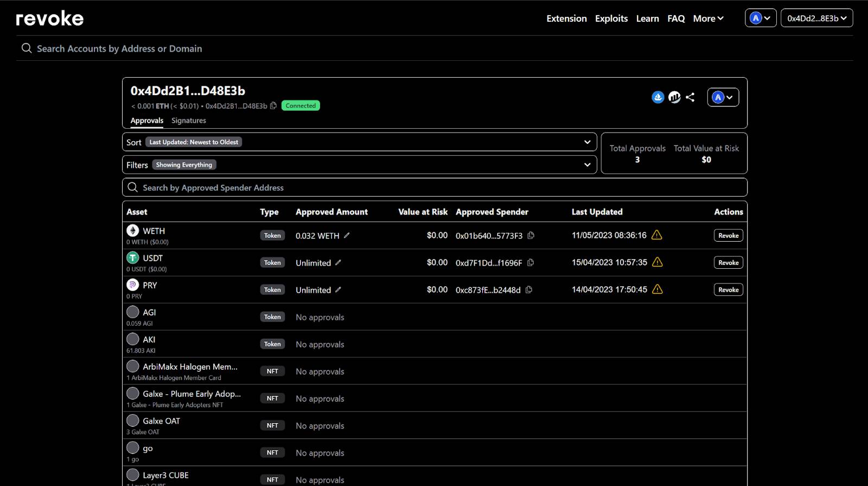The width and height of the screenshot is (868, 486).
Task: Open the PRY asset name link
Action: tap(150, 285)
